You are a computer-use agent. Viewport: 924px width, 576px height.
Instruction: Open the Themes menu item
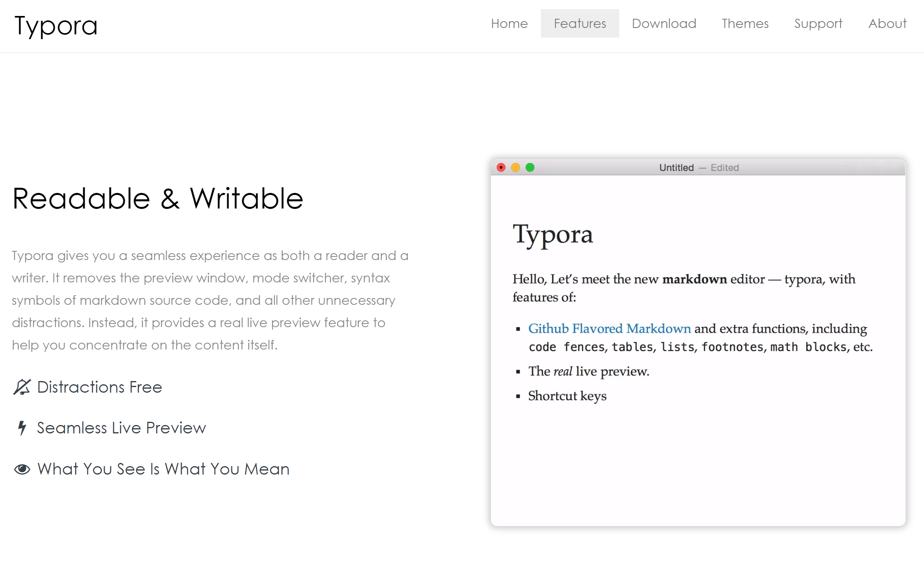coord(745,24)
